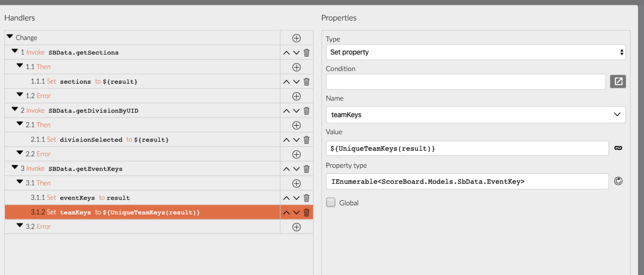Click into the Property type field

(467, 181)
